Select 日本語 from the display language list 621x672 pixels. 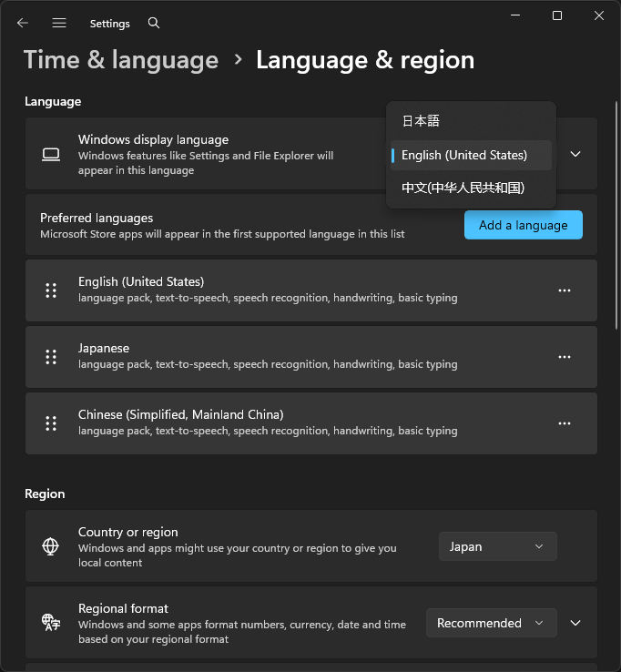click(x=471, y=121)
